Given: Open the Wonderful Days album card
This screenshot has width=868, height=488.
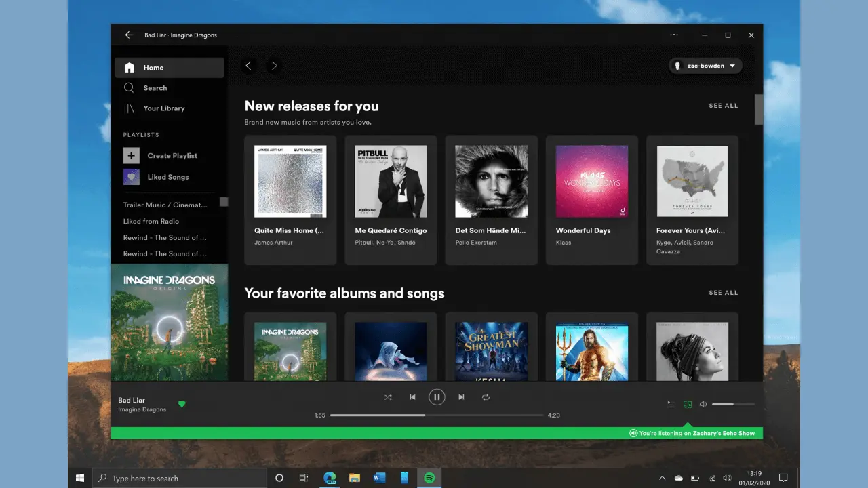Looking at the screenshot, I should (x=591, y=200).
